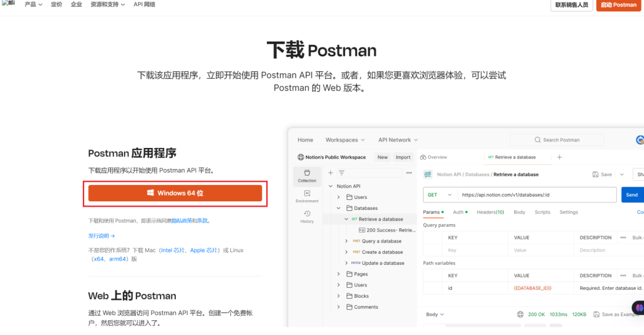Open the 企业 menu item

point(76,5)
